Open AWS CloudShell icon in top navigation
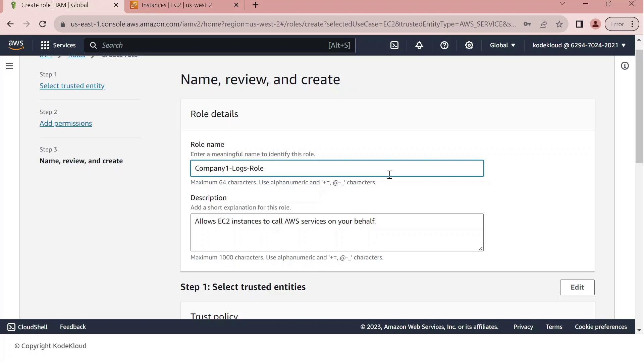 [394, 45]
